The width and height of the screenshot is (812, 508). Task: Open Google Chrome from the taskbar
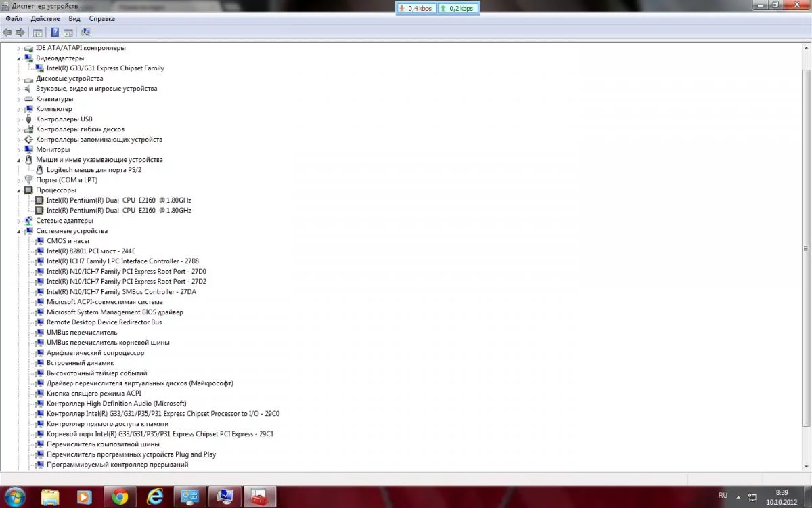120,497
